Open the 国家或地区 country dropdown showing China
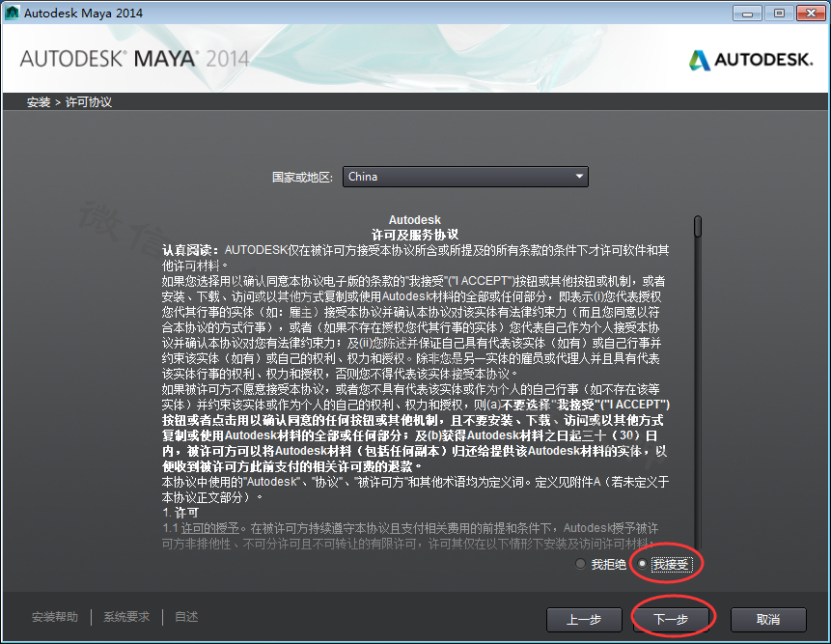 pyautogui.click(x=465, y=177)
